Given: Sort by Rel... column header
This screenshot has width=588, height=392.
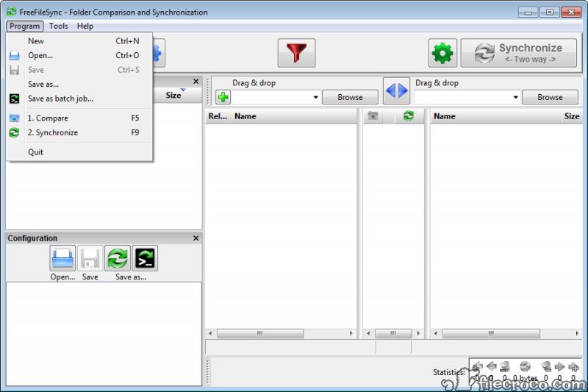Looking at the screenshot, I should 218,116.
